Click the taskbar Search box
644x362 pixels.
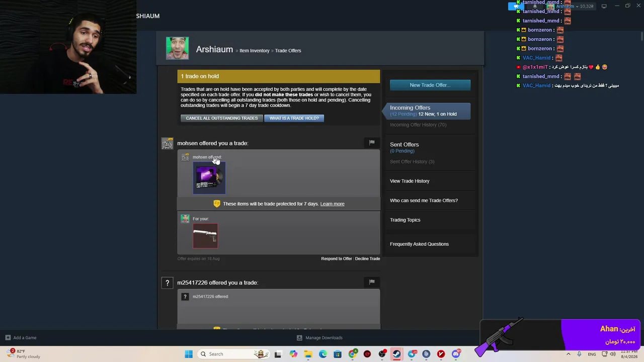(x=234, y=354)
